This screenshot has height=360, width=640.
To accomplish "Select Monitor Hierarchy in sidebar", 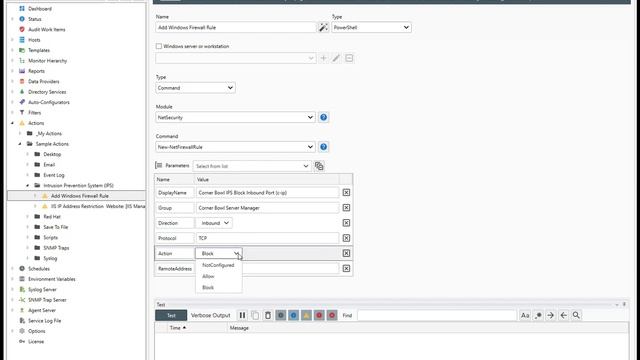I will (x=47, y=60).
